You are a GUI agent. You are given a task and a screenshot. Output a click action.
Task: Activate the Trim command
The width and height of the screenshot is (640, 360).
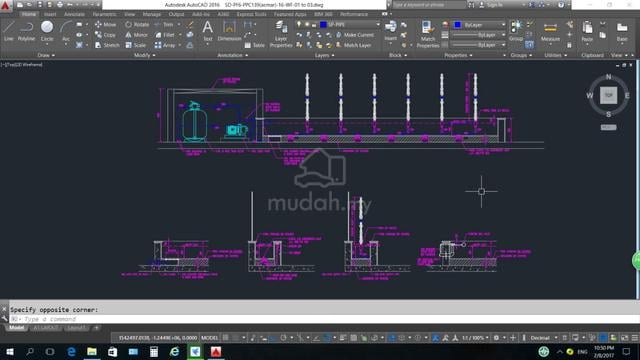click(164, 24)
